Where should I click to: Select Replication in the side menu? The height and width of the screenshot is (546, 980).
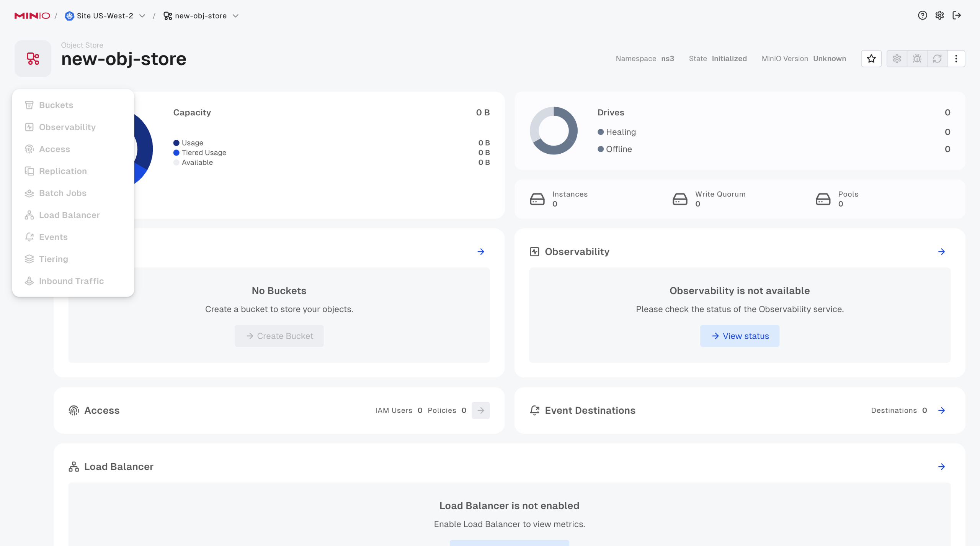click(63, 171)
